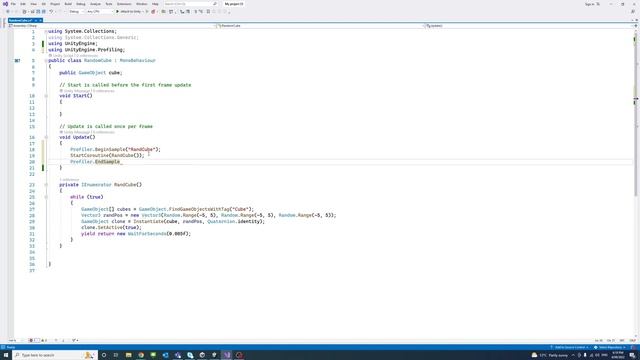Viewport: 640px width, 360px height.
Task: Open the Debug configuration dropdown
Action: coord(76,11)
